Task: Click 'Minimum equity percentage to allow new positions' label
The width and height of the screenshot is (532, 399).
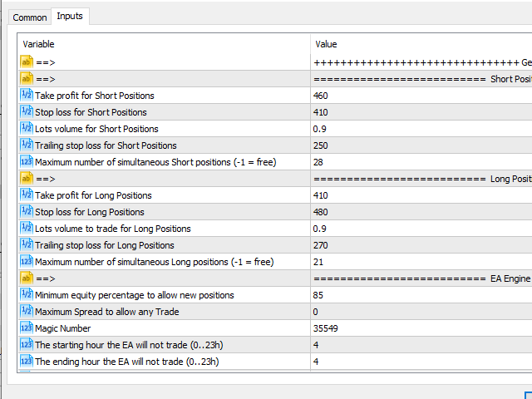Action: pos(135,295)
